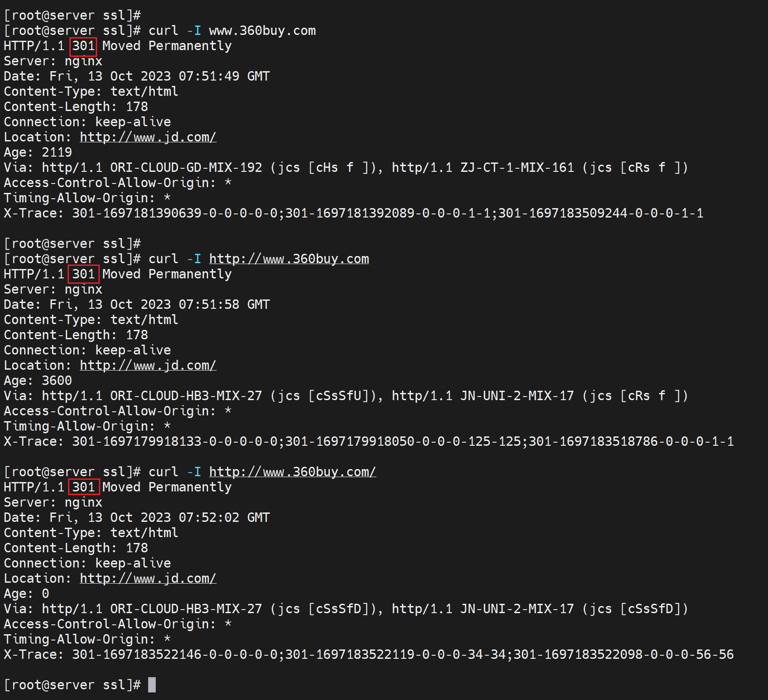Click the red-boxed 301 in the first response

(83, 46)
